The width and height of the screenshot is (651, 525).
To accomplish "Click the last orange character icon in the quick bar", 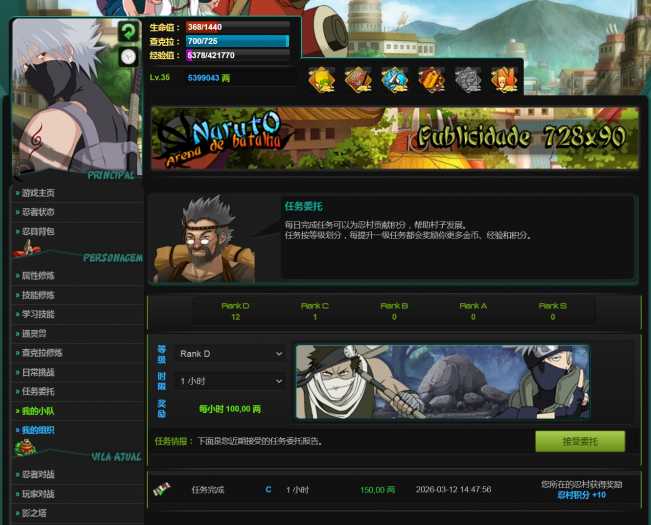I will point(504,79).
